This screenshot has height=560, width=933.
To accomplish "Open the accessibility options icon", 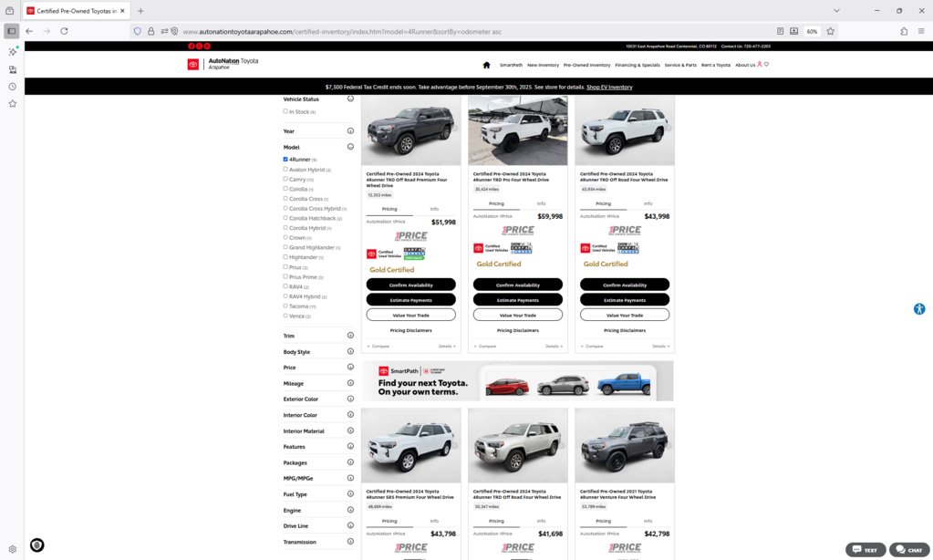I will (x=919, y=309).
